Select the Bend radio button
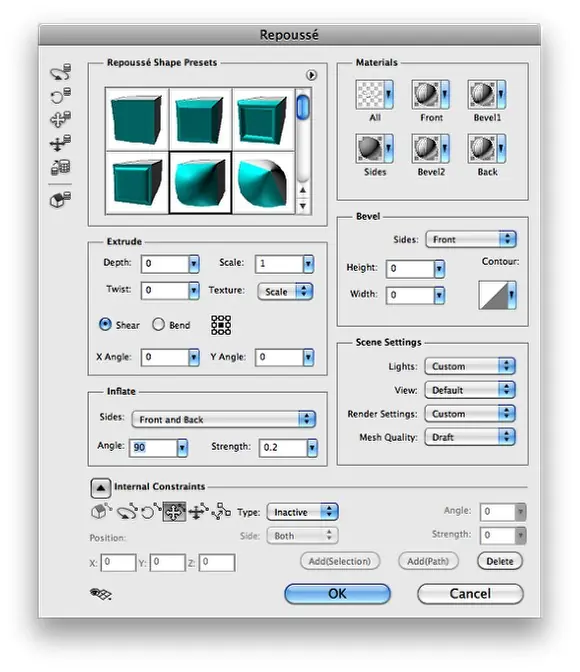The width and height of the screenshot is (580, 672). click(x=158, y=324)
